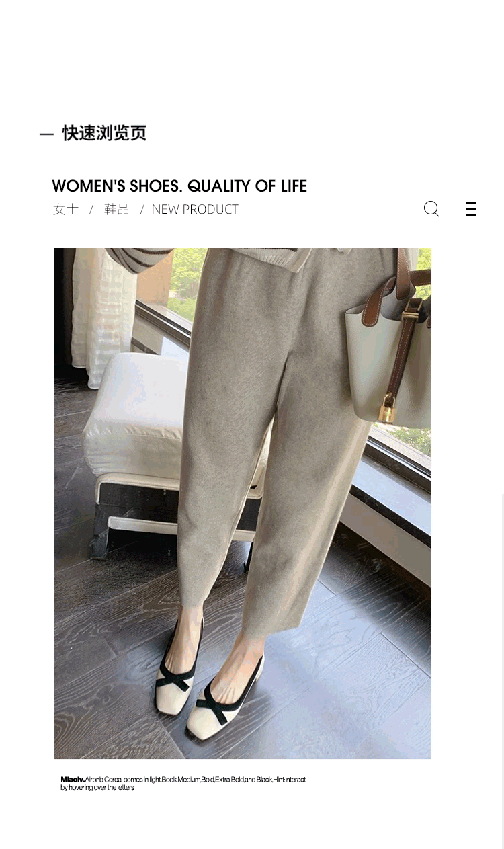The height and width of the screenshot is (849, 504).
Task: Open the three-line menu icon
Action: [x=471, y=209]
